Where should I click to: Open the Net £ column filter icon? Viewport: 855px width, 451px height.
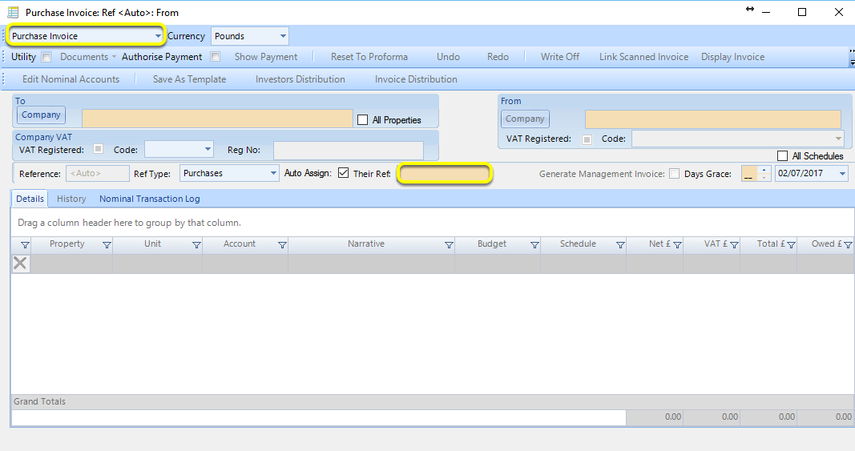(x=677, y=245)
